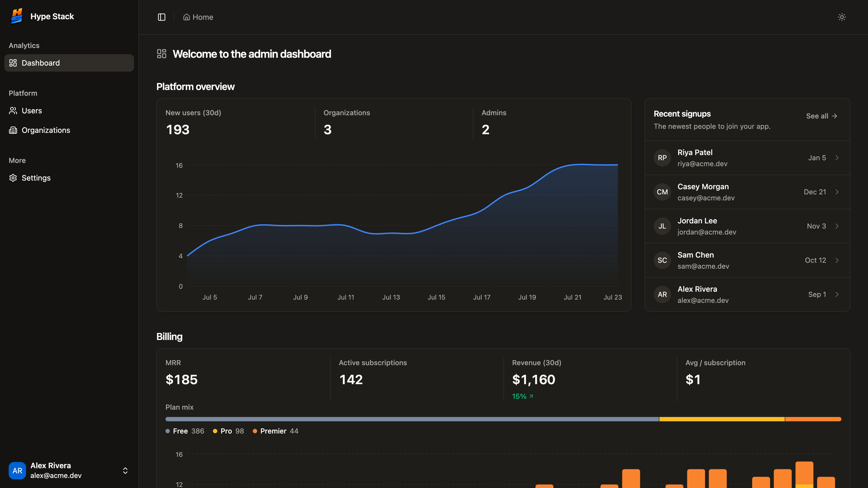Click the Pro yellow segment of plan mix bar
The width and height of the screenshot is (868, 488).
pos(722,419)
